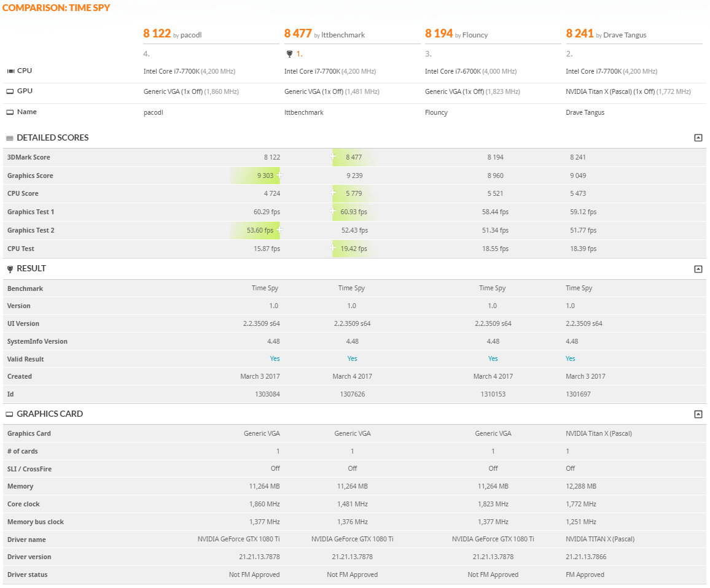Click the 51.77 fps cell
This screenshot has height=588, width=710.
coord(583,230)
